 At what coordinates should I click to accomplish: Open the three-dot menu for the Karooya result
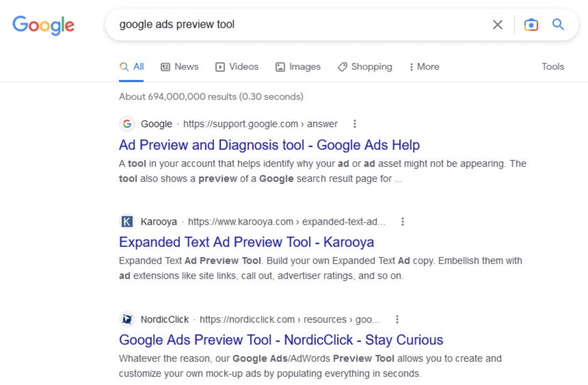click(x=402, y=222)
